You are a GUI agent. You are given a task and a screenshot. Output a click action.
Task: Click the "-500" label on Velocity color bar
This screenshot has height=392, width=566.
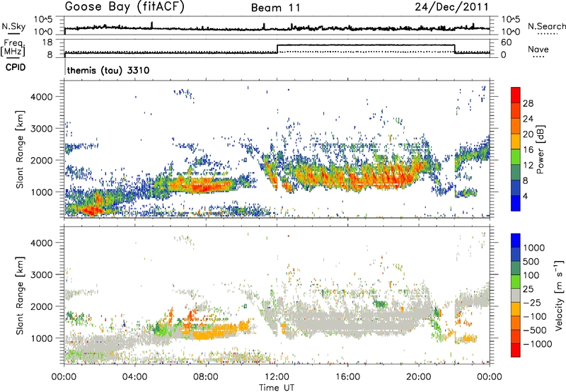pos(535,330)
